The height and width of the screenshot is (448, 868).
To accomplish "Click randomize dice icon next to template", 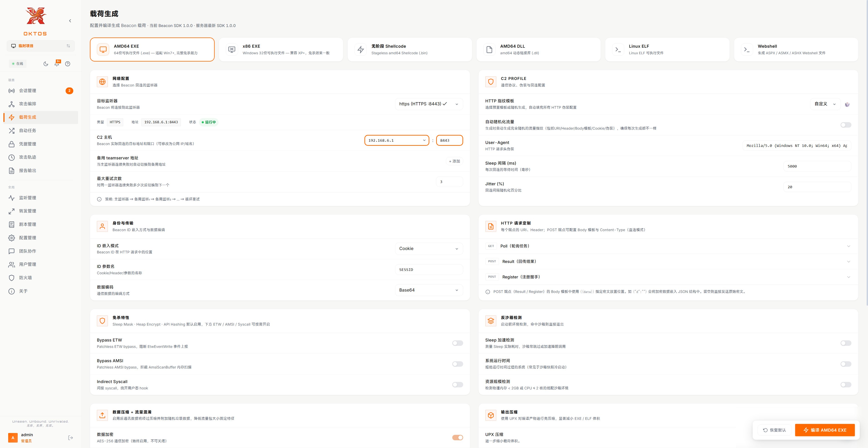I will coord(847,104).
